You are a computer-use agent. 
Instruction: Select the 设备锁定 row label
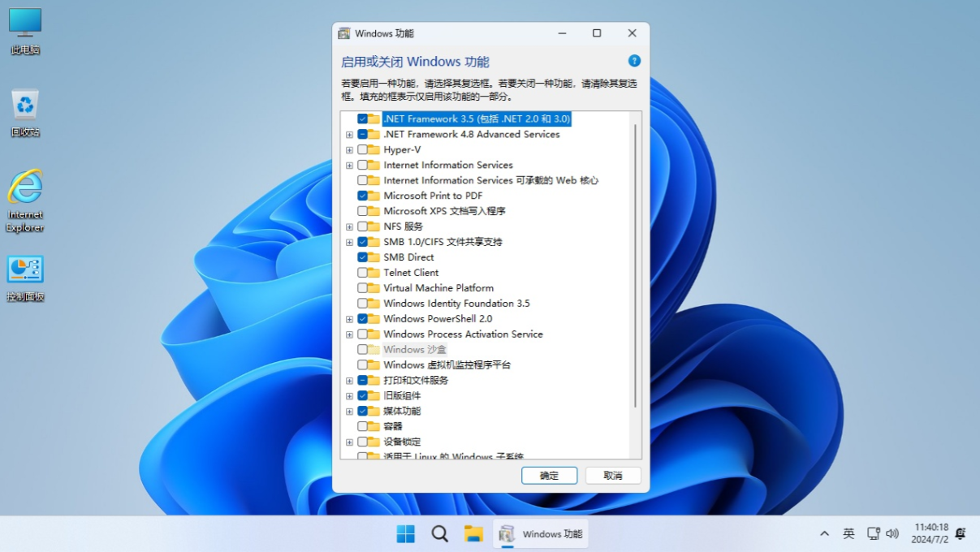coord(402,442)
